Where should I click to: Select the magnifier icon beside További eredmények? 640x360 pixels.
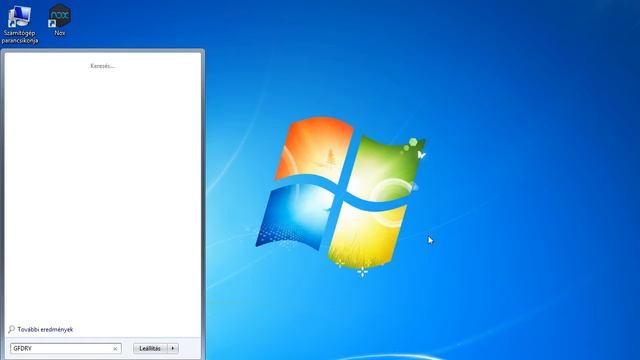(11, 329)
